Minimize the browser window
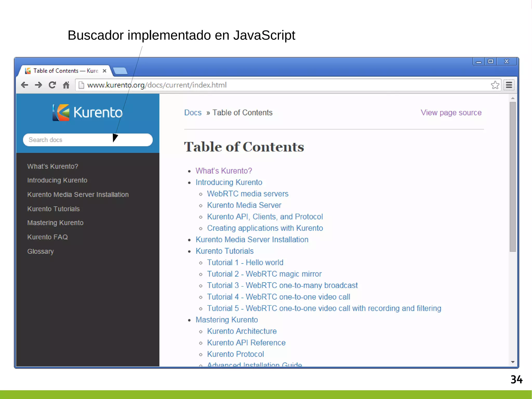Screen dimensions: 532x399 [479, 62]
